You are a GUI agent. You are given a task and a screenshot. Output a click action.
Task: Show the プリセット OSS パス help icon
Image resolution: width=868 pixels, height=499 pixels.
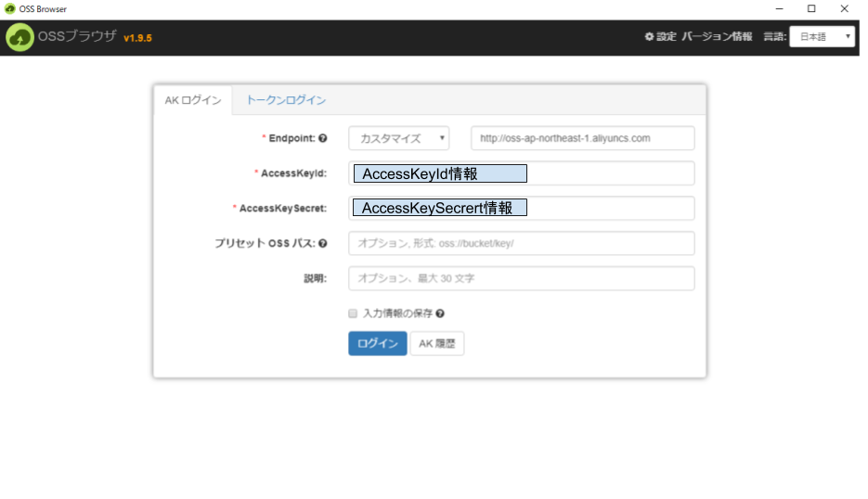point(323,243)
